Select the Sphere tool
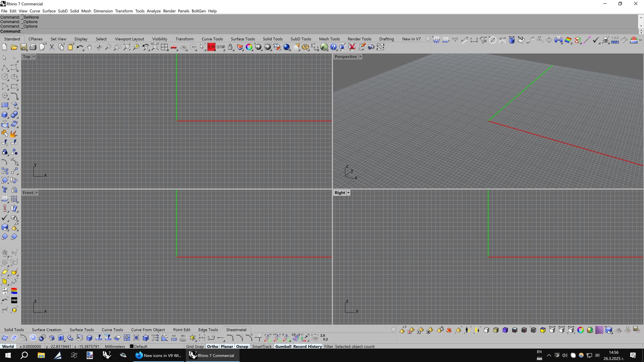The height and width of the screenshot is (362, 644). [15, 115]
